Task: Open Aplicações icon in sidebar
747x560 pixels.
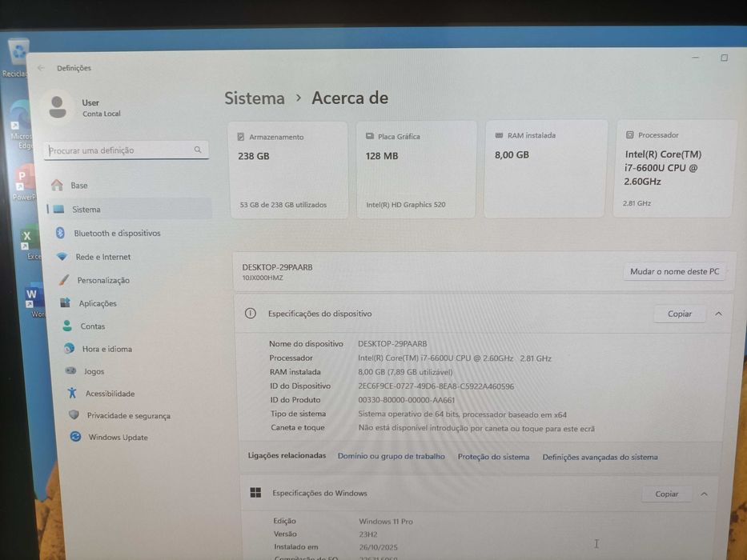Action: pos(66,303)
